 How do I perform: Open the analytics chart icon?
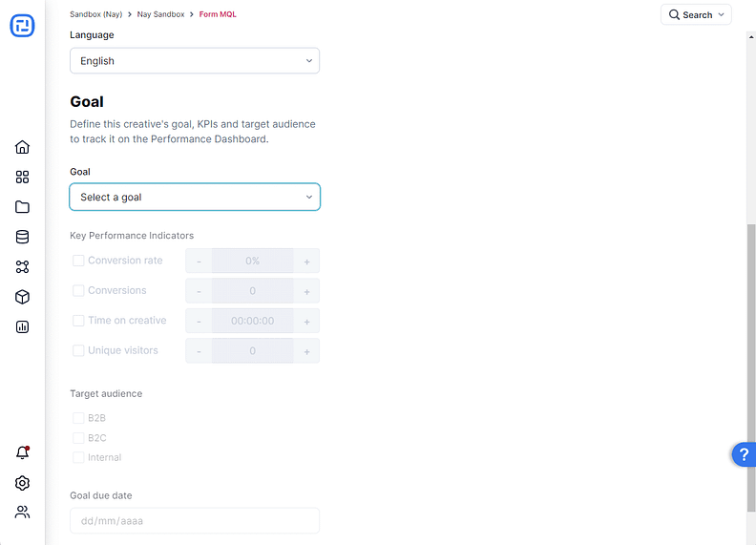coord(22,326)
